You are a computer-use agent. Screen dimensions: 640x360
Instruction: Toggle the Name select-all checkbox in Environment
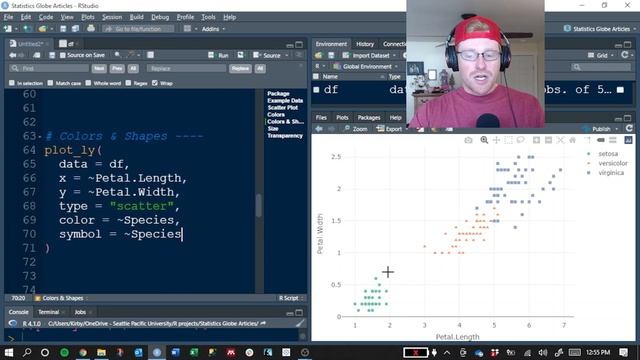316,76
